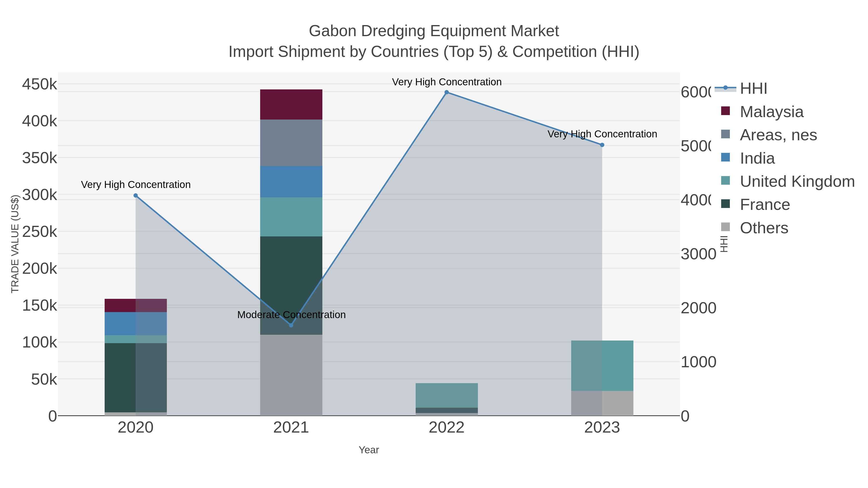Click the 'TRADE VALUE (US$)' axis title

(15, 244)
